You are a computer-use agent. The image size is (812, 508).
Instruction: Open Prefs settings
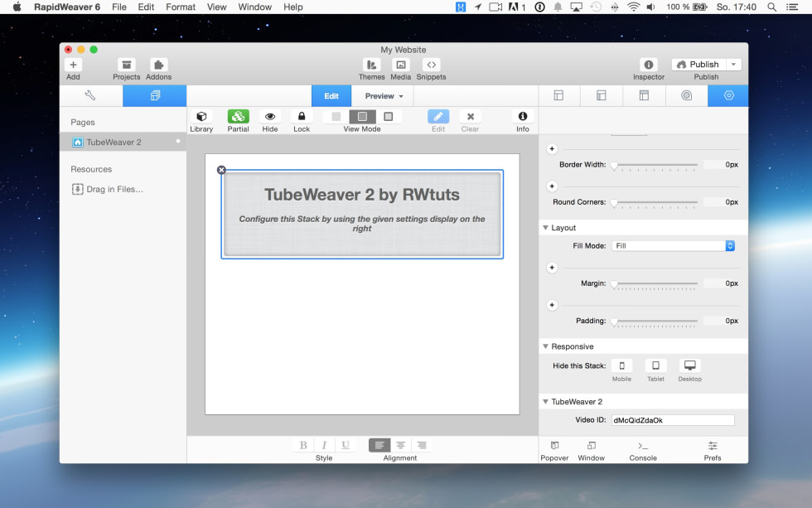713,446
